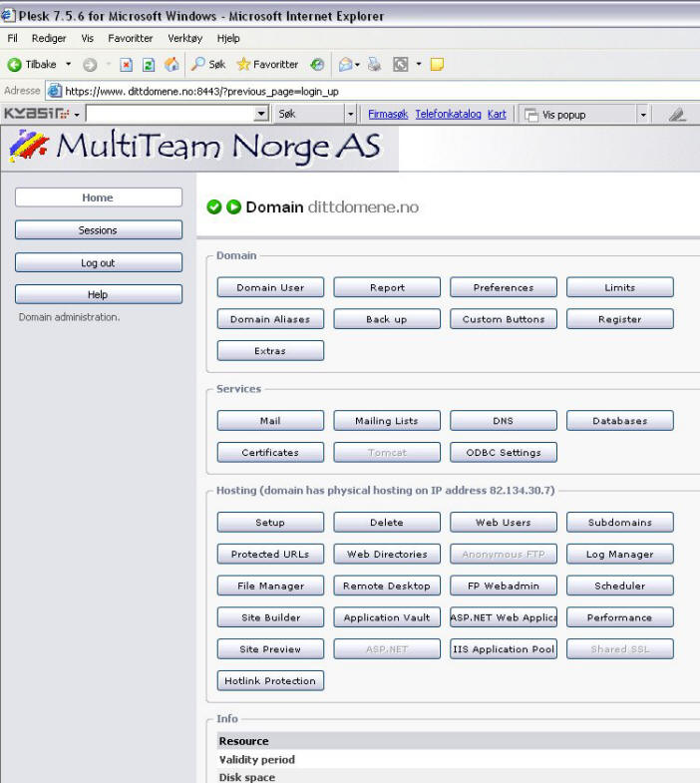The width and height of the screenshot is (700, 783).
Task: Open the Verktøy menu
Action: [184, 39]
